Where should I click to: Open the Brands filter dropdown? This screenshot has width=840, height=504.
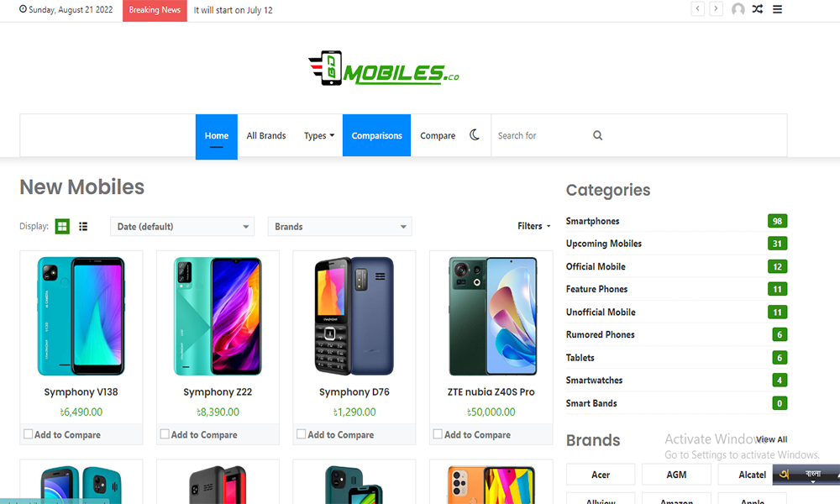339,227
